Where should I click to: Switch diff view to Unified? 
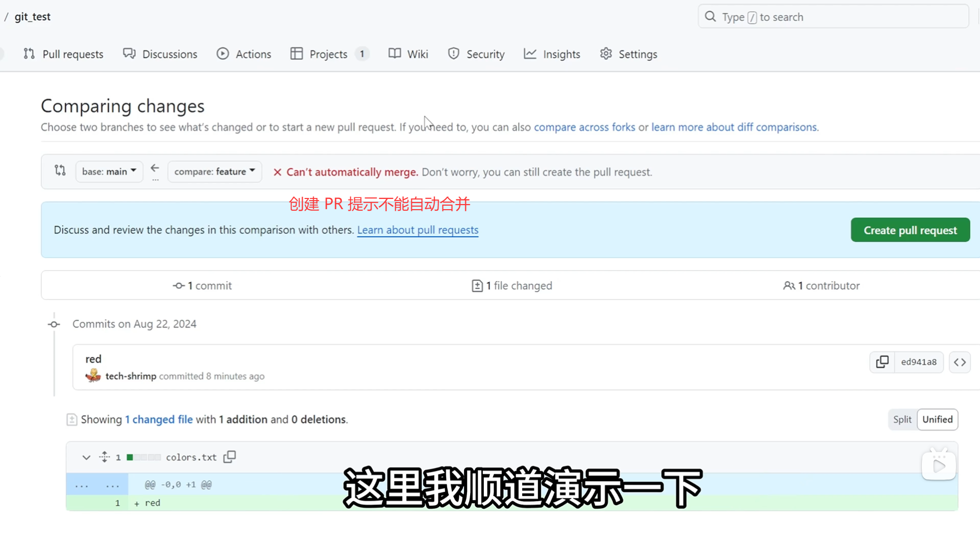937,419
